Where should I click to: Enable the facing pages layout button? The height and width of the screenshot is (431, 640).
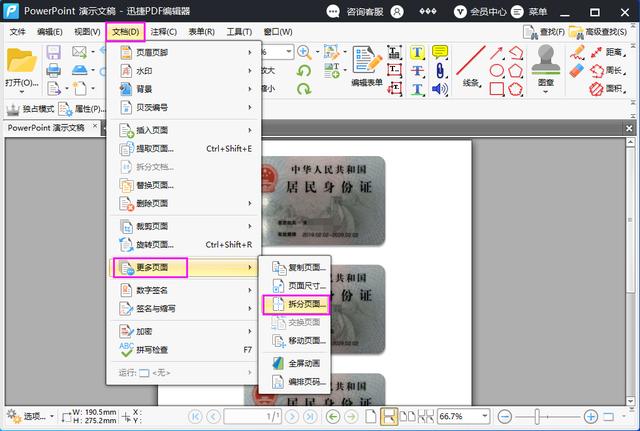[406, 416]
